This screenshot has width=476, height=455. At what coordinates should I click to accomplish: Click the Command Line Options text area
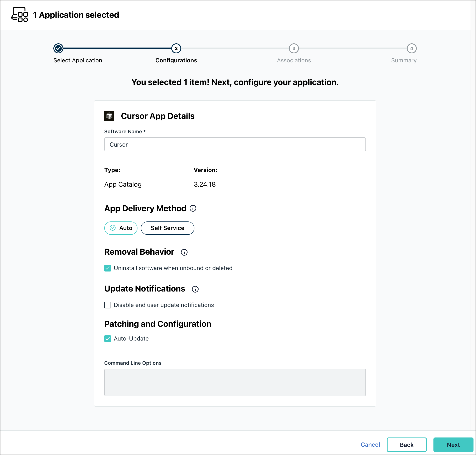pos(235,382)
